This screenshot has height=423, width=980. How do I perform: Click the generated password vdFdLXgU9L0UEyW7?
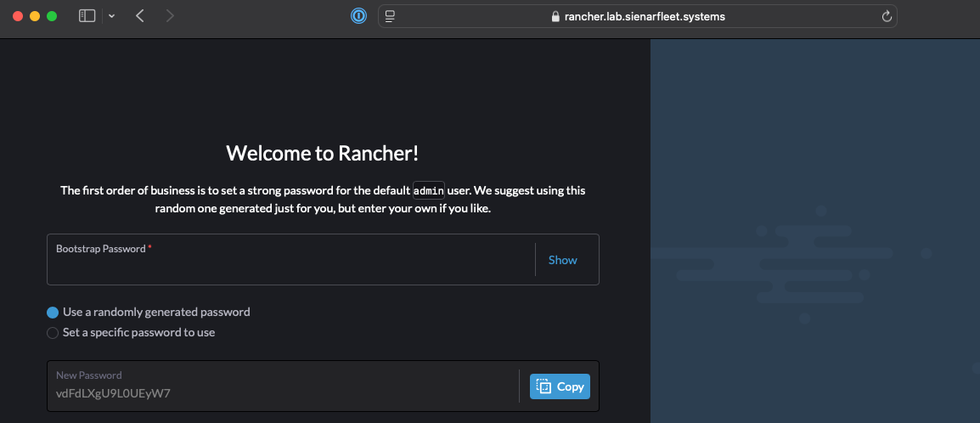[113, 393]
